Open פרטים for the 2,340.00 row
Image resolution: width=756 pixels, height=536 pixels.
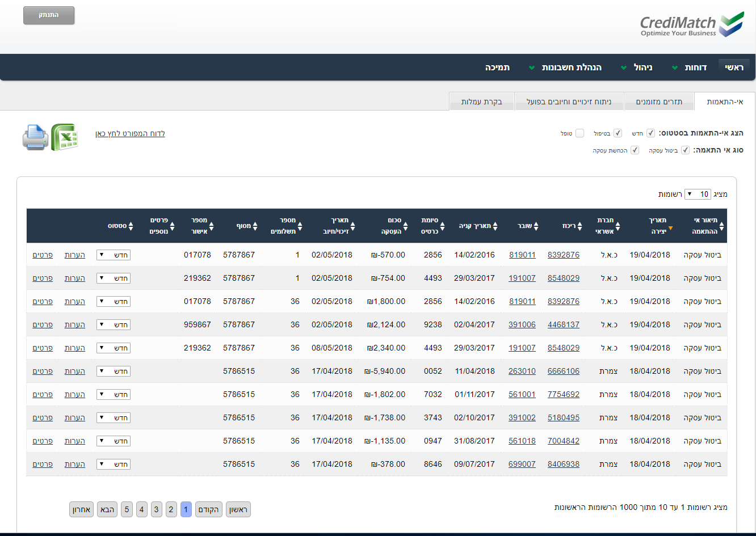[43, 348]
